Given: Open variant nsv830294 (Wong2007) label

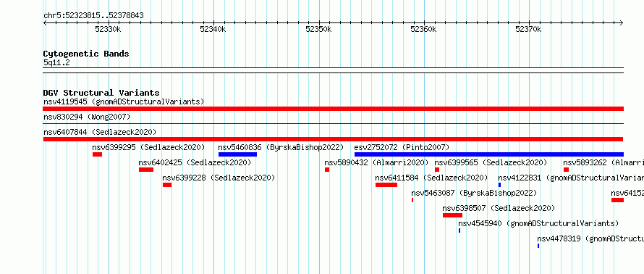Looking at the screenshot, I should [87, 117].
